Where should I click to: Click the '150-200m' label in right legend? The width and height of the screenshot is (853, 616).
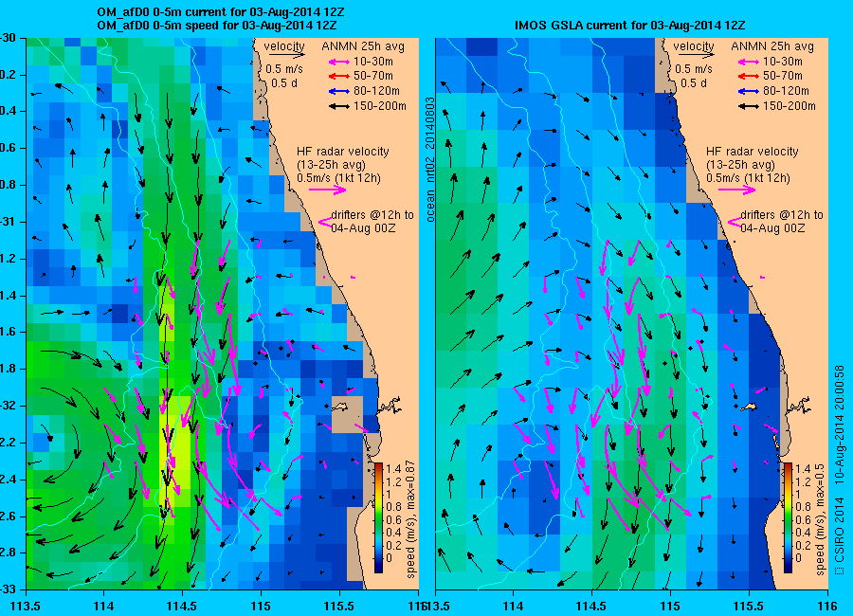point(789,106)
